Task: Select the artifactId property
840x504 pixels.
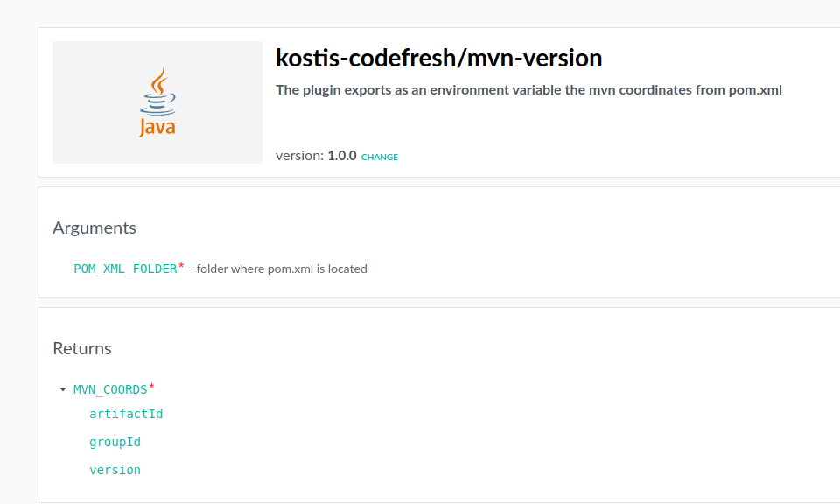Action: point(126,414)
